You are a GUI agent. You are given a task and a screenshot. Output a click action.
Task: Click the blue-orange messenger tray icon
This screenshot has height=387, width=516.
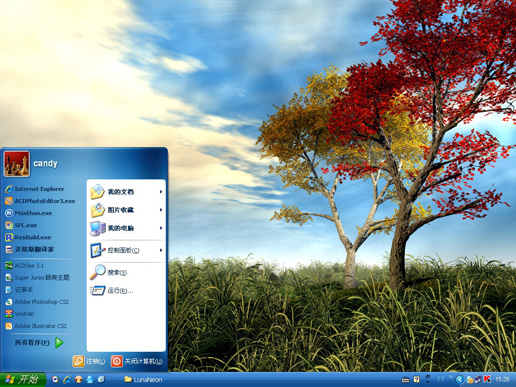pos(469,379)
